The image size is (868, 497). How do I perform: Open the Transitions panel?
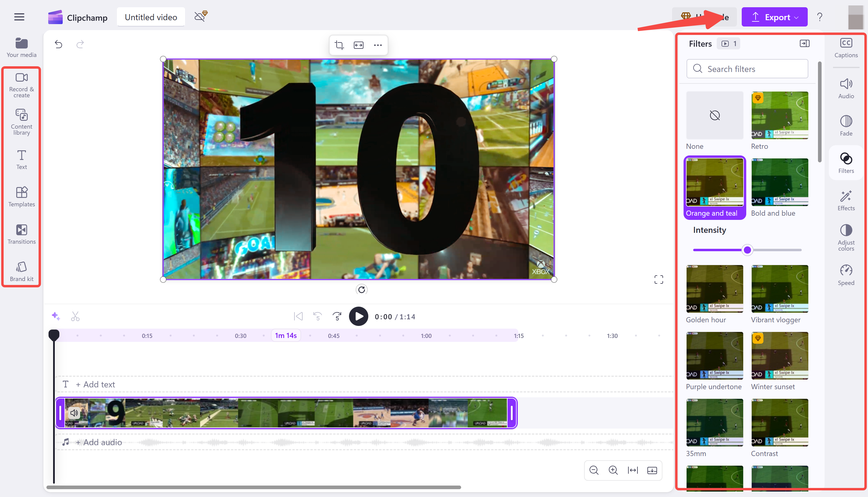21,234
